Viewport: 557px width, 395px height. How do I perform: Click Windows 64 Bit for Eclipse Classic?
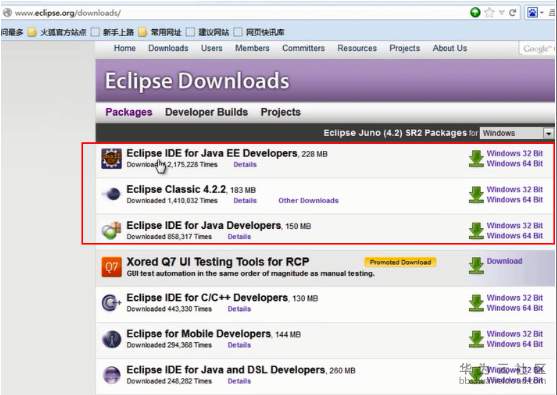coord(515,200)
